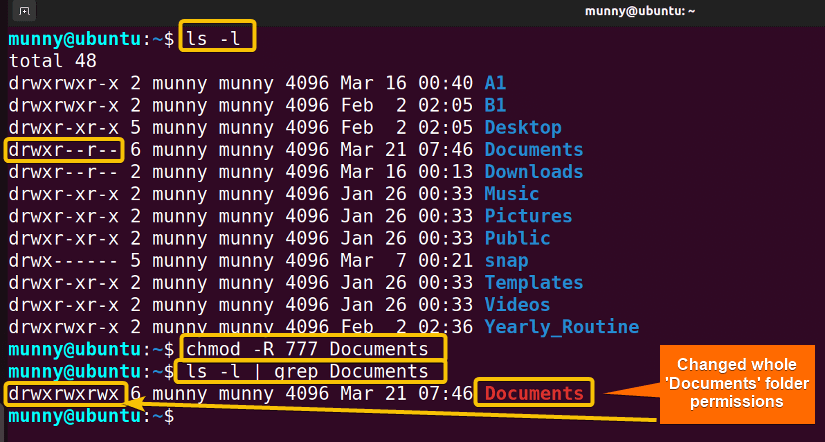This screenshot has width=825, height=442.
Task: Click the 00:13 timestamp on Downloads row
Action: tap(446, 172)
